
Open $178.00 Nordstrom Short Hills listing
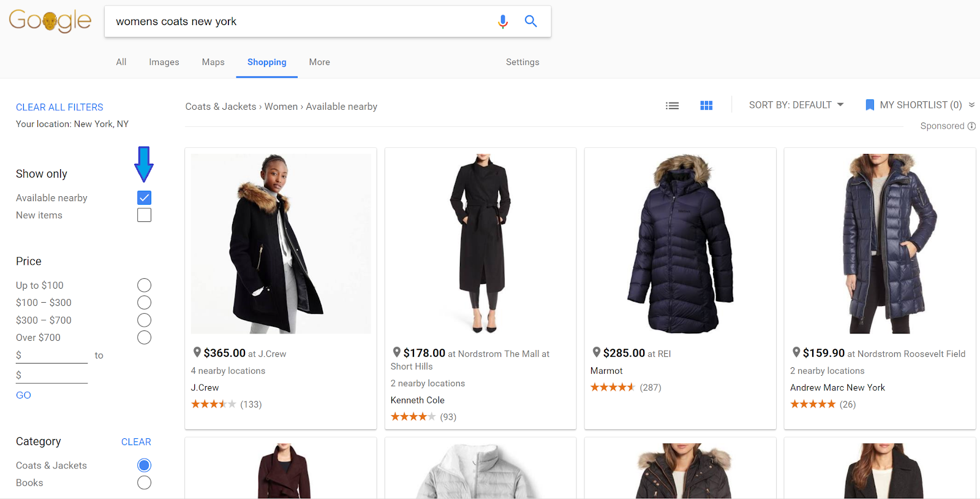click(x=470, y=359)
